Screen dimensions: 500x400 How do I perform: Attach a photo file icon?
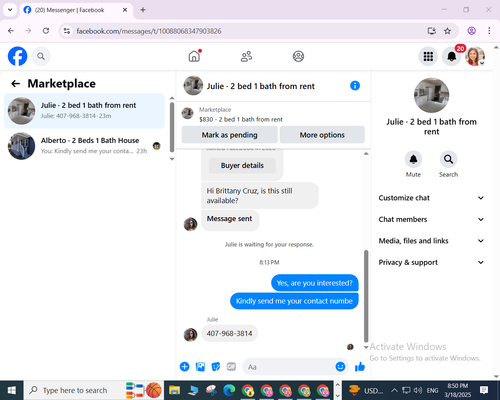click(200, 367)
